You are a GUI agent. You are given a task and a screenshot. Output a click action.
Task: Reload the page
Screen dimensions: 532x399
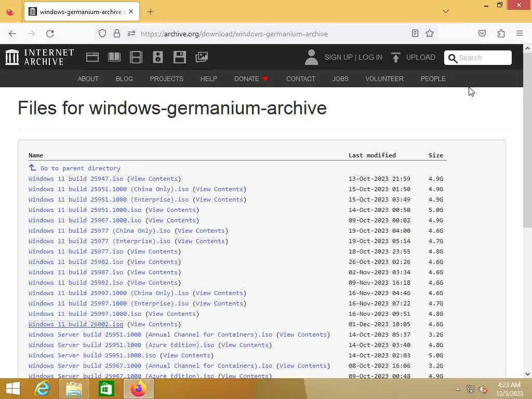pyautogui.click(x=50, y=34)
